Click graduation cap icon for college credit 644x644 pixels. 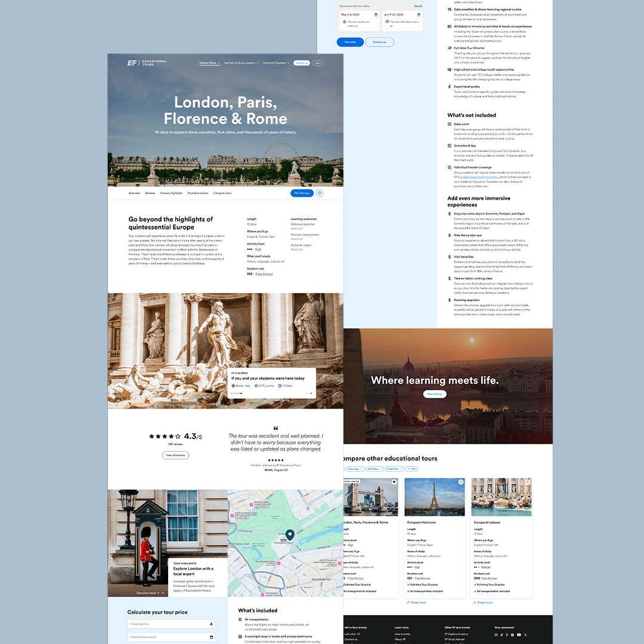coord(450,69)
